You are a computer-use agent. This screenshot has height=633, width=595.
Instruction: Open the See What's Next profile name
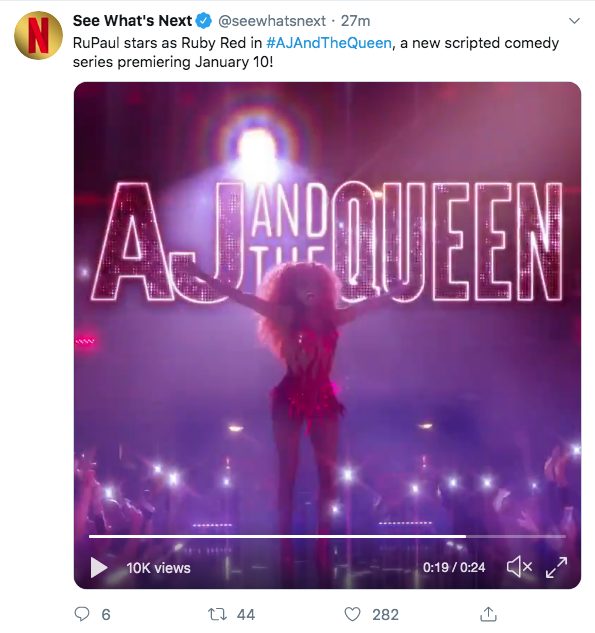click(132, 21)
